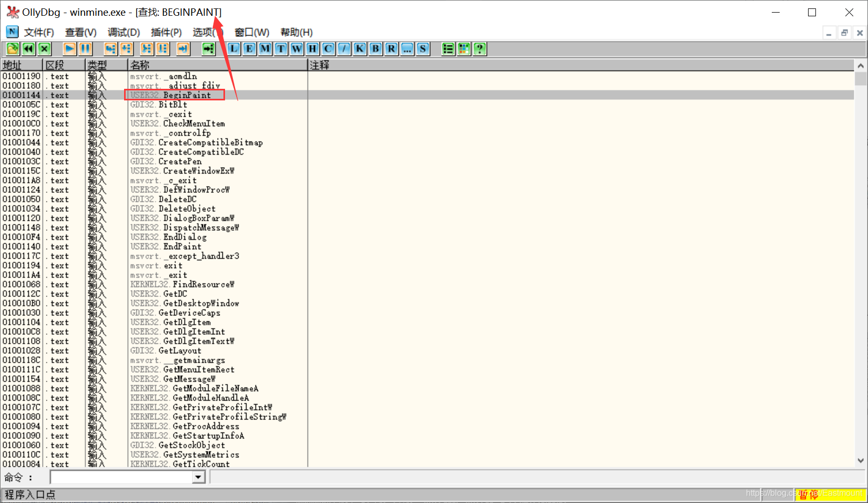The width and height of the screenshot is (868, 503).
Task: Restore the inner child window
Action: pos(844,33)
